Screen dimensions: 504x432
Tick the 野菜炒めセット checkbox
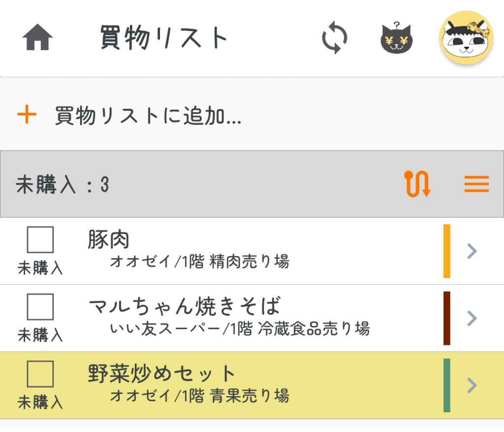pyautogui.click(x=40, y=374)
